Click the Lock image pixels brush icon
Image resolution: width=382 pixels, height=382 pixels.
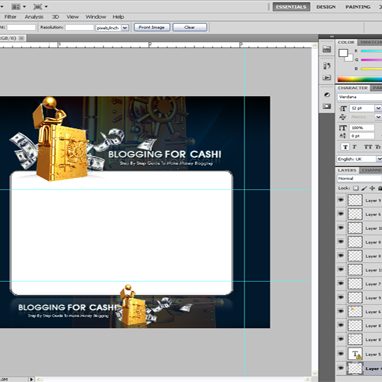pyautogui.click(x=364, y=188)
